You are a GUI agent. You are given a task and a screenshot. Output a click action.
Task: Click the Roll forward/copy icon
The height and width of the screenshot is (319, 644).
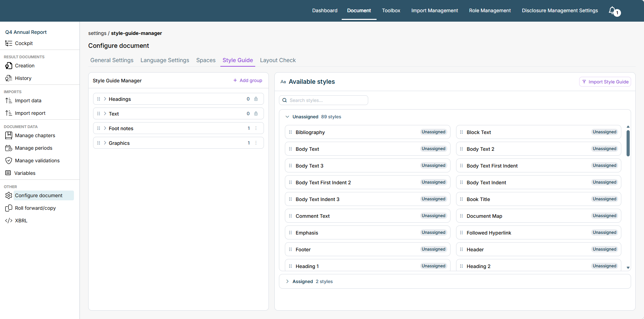tap(9, 208)
